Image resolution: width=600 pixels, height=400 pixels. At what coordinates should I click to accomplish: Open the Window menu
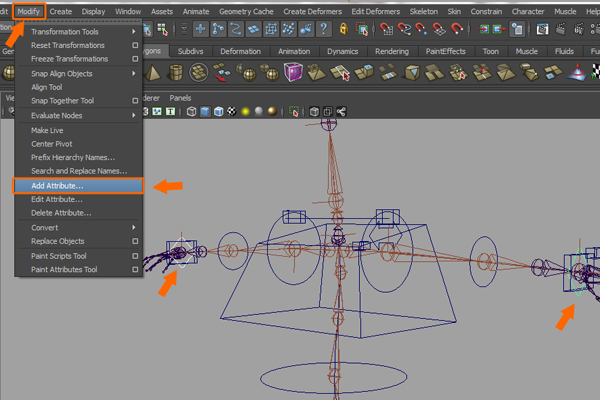[128, 11]
